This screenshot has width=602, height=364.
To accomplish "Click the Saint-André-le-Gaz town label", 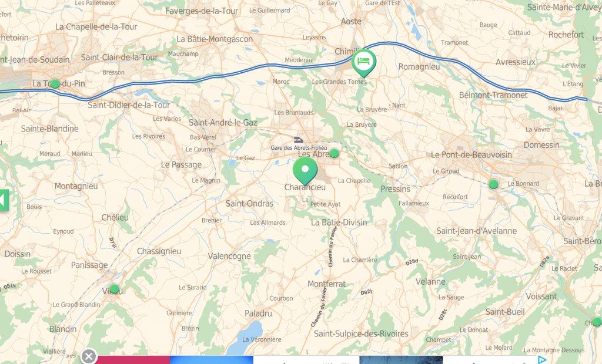I will [223, 123].
